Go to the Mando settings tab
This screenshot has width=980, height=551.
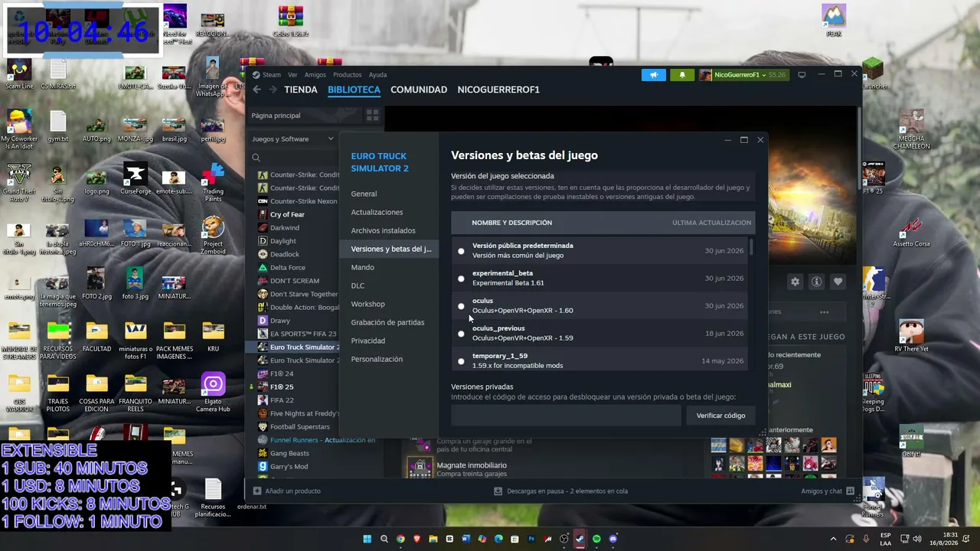(x=362, y=267)
